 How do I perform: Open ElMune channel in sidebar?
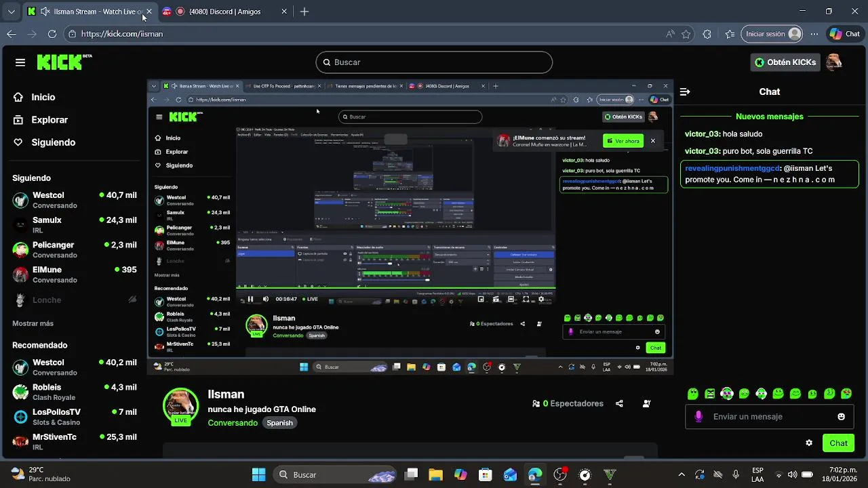(75, 274)
